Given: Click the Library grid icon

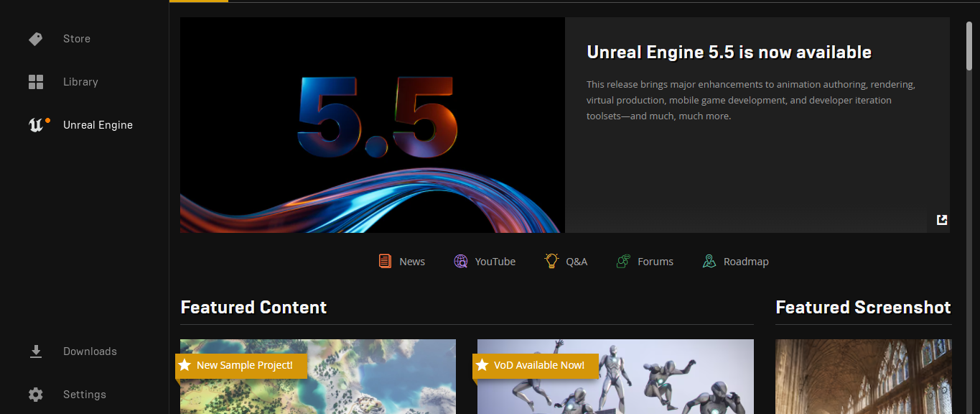Looking at the screenshot, I should [x=36, y=82].
